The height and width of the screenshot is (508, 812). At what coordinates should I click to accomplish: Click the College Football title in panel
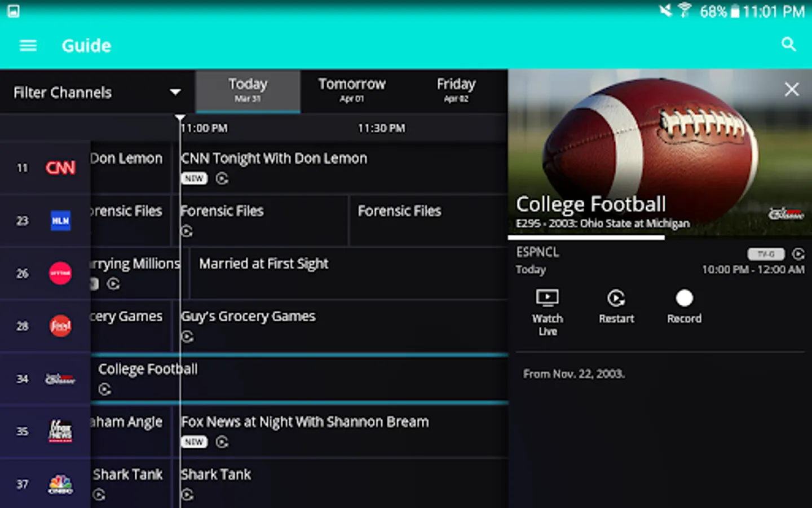pos(591,204)
